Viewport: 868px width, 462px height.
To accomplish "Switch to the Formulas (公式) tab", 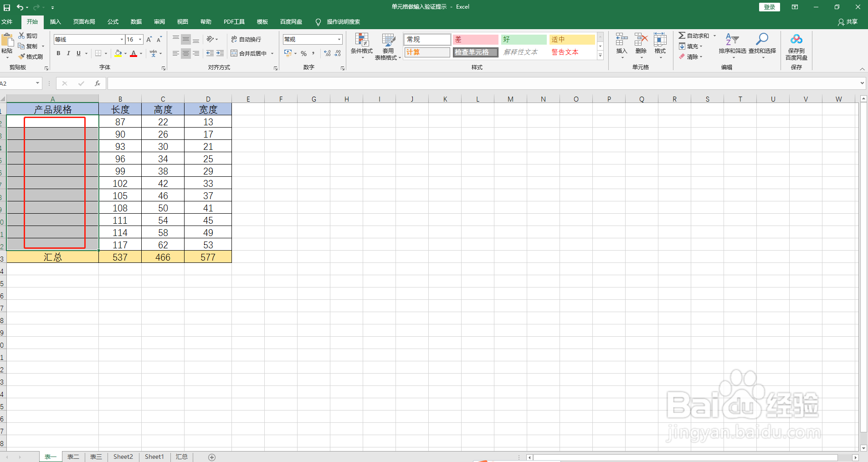I will [x=113, y=22].
